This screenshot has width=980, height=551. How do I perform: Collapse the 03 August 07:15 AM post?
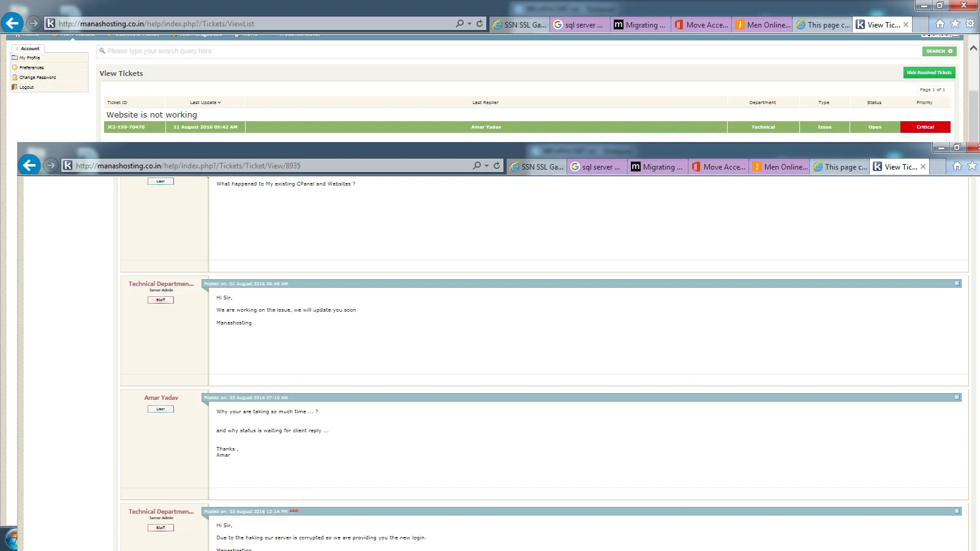pos(957,397)
